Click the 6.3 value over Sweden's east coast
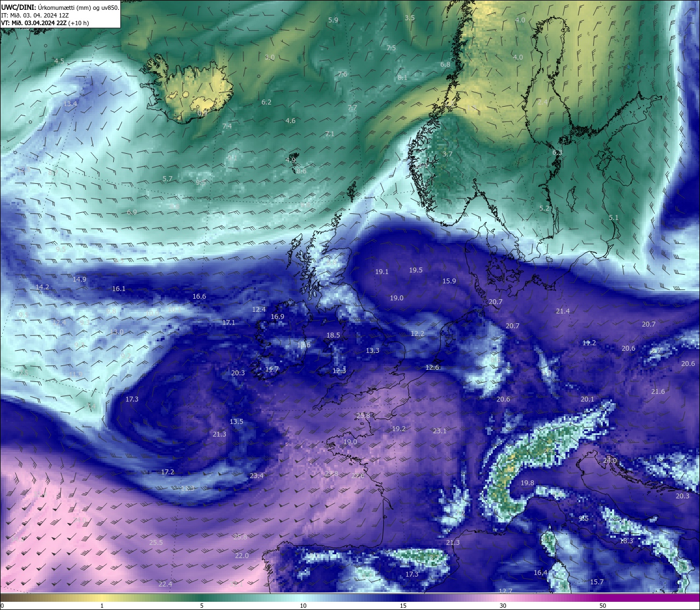The image size is (700, 610). tap(557, 152)
